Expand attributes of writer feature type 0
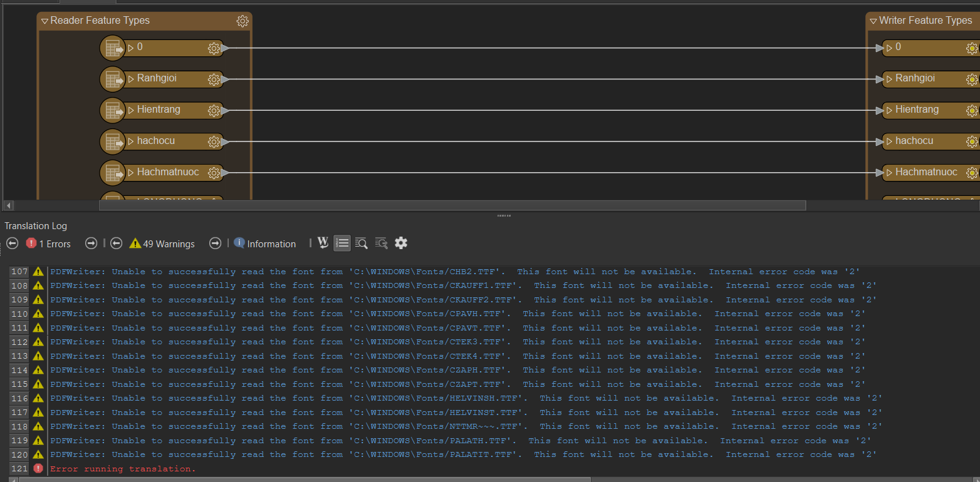 889,48
